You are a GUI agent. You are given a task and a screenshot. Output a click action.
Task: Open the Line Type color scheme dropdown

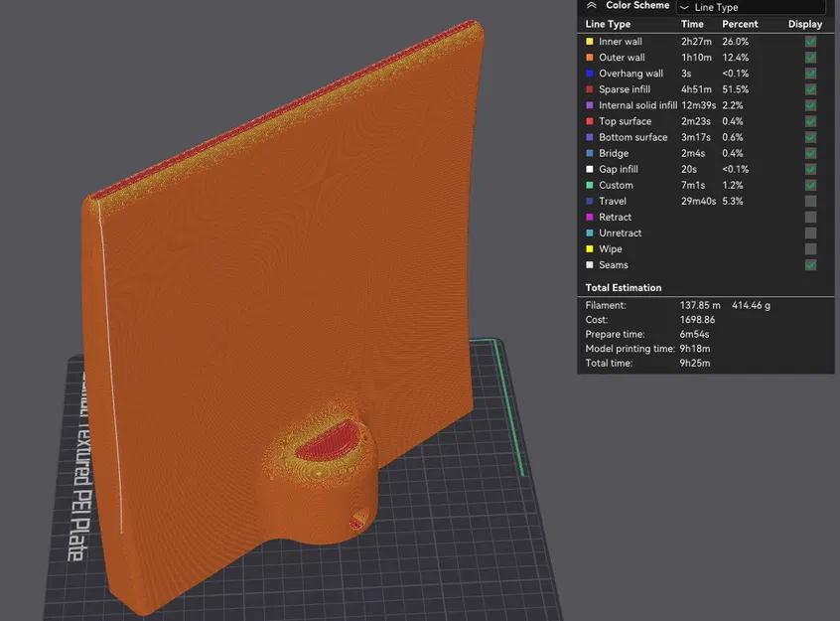(751, 7)
